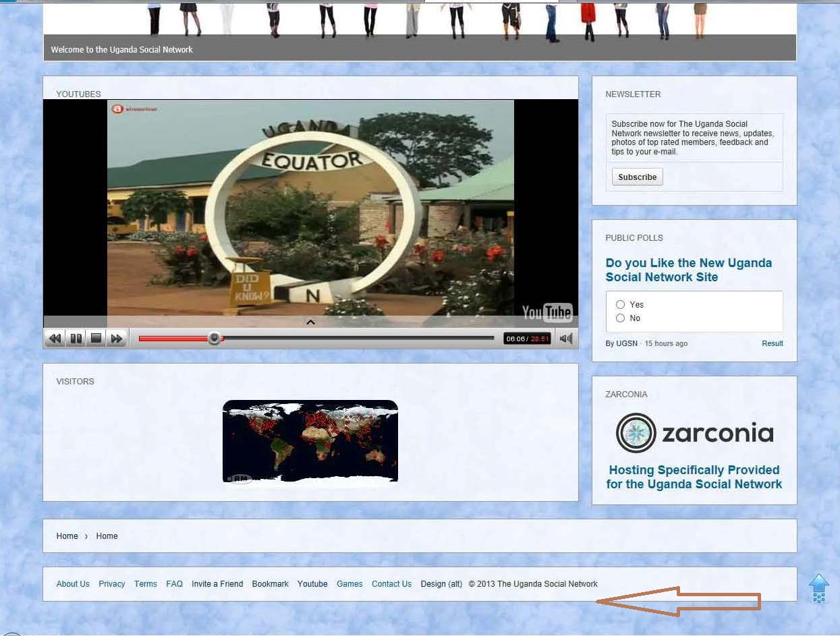Click the visitors world map thumbnail
The height and width of the screenshot is (636, 840).
pos(310,441)
